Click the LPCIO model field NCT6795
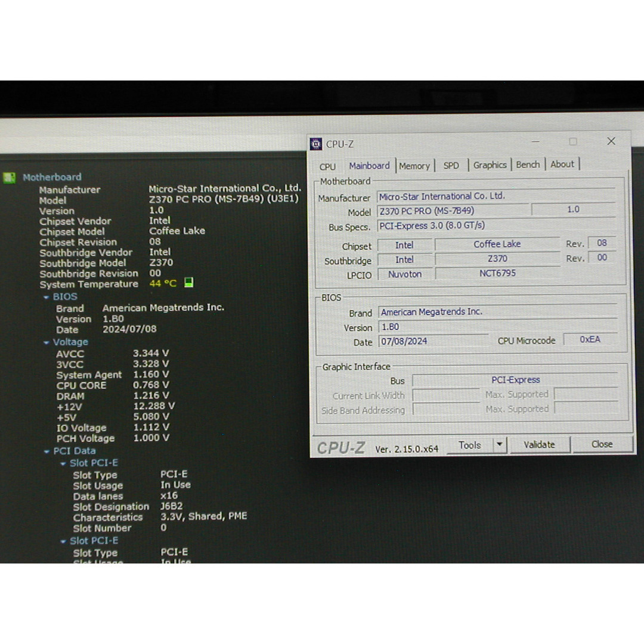 (497, 273)
